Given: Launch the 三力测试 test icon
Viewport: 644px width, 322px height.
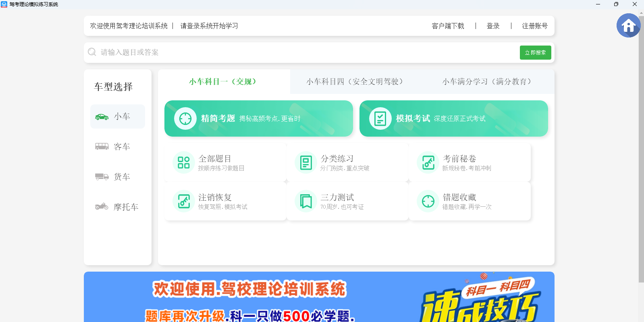Looking at the screenshot, I should (306, 201).
